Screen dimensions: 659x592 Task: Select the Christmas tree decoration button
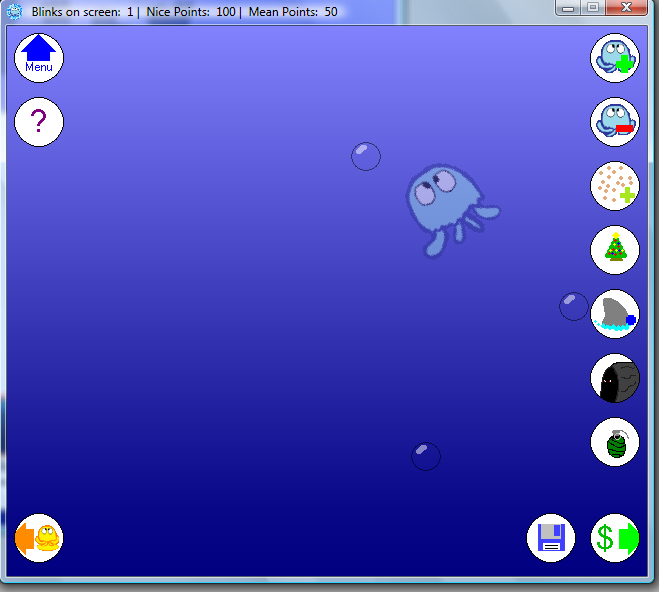(x=614, y=250)
